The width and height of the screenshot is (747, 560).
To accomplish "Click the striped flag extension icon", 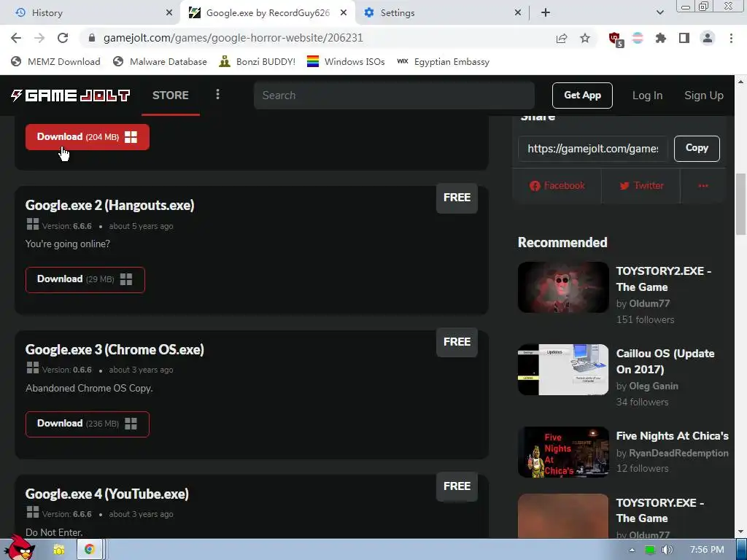I will [638, 38].
